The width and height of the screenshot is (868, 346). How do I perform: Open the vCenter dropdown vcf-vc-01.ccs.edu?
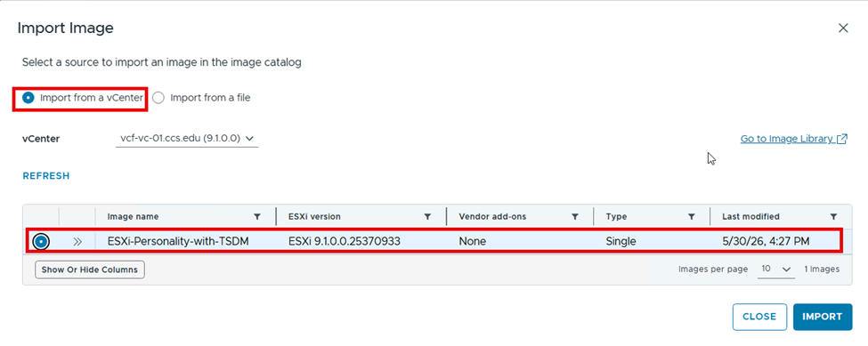click(187, 139)
